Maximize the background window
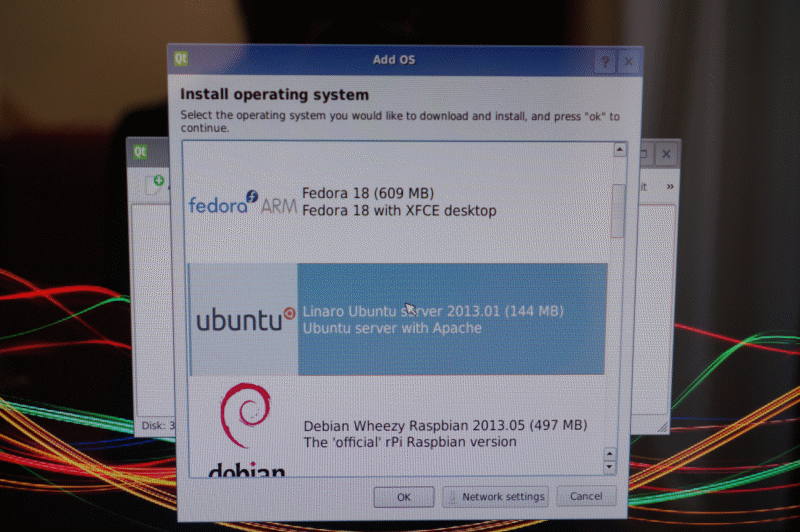This screenshot has width=800, height=532. (x=644, y=154)
